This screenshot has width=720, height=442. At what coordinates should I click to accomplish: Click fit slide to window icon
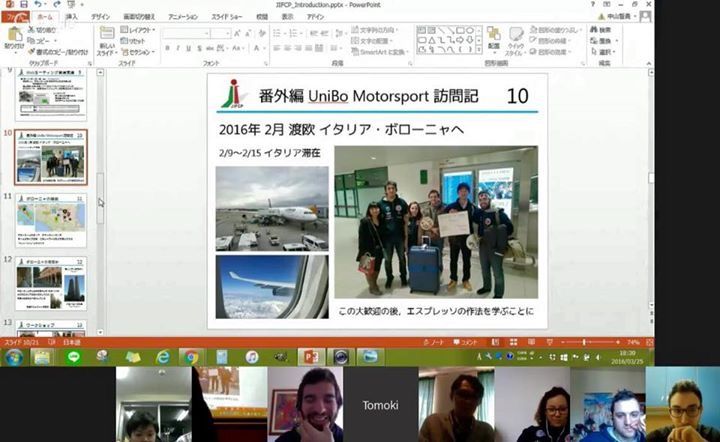click(x=649, y=342)
